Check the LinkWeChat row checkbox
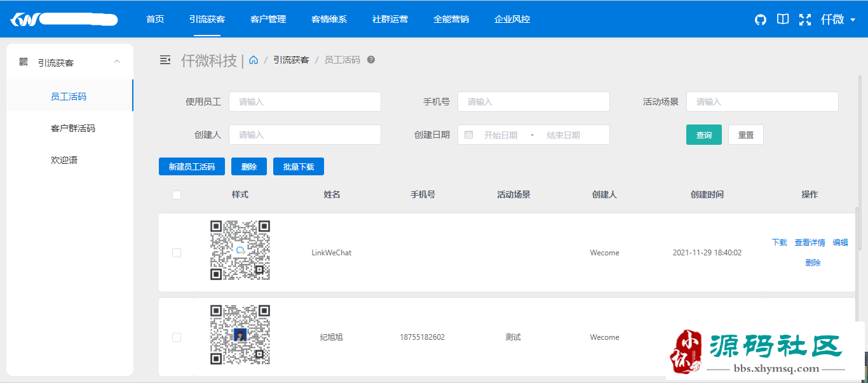Viewport: 868px width, 383px height. (177, 253)
